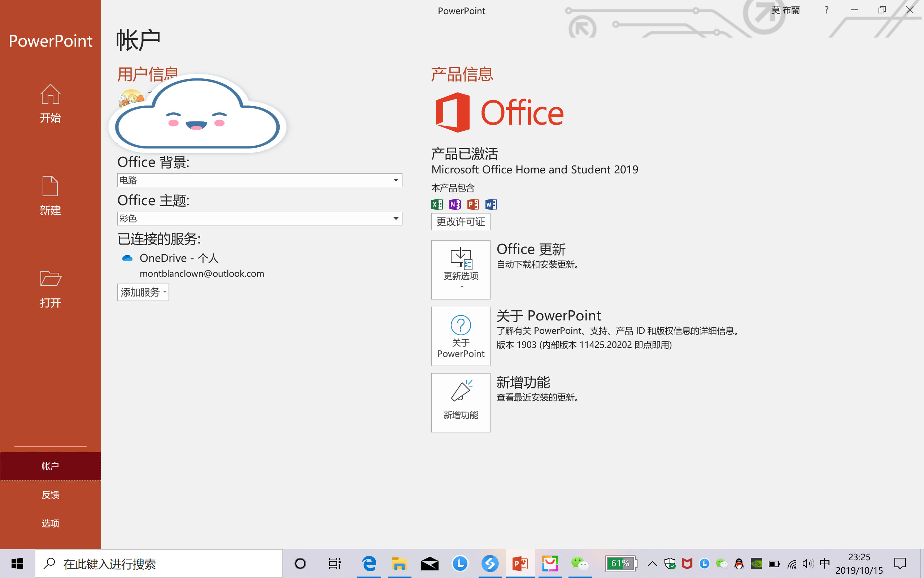Open the 反馈 feedback page
This screenshot has height=578, width=924.
(51, 495)
